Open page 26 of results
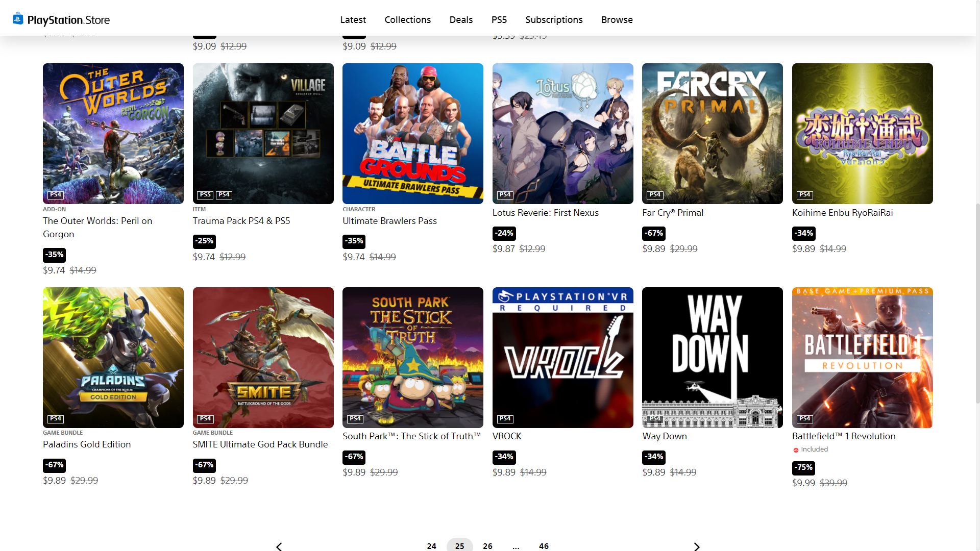This screenshot has height=551, width=980. coord(487,546)
